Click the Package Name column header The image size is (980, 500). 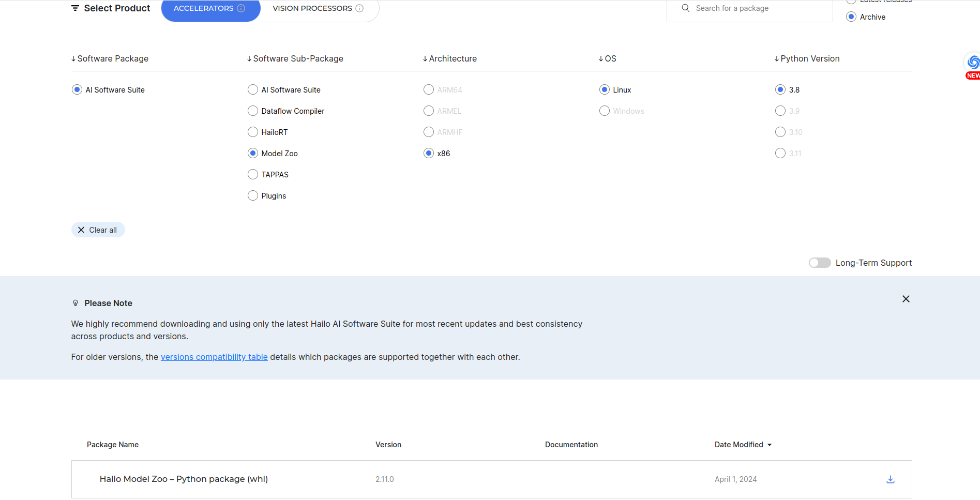pyautogui.click(x=113, y=445)
